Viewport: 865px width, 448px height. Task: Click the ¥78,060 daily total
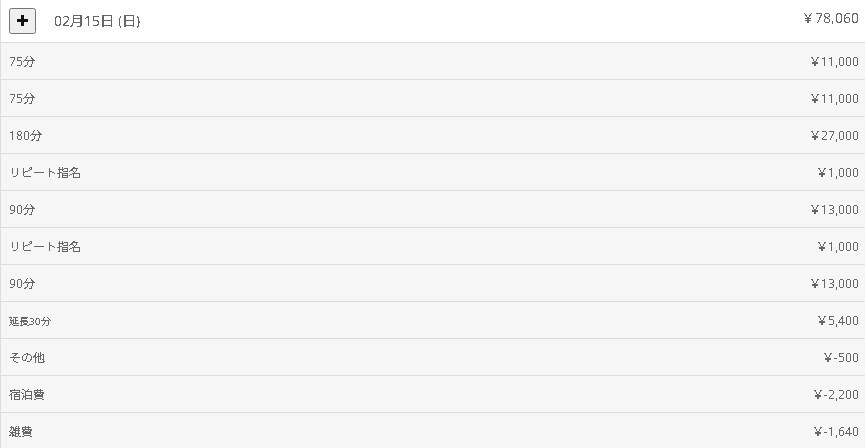[x=830, y=18]
